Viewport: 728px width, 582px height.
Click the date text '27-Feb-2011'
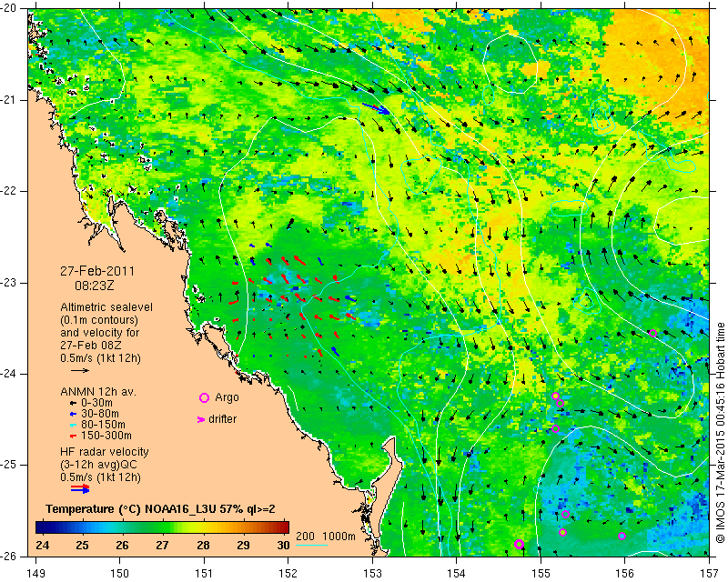[x=97, y=271]
